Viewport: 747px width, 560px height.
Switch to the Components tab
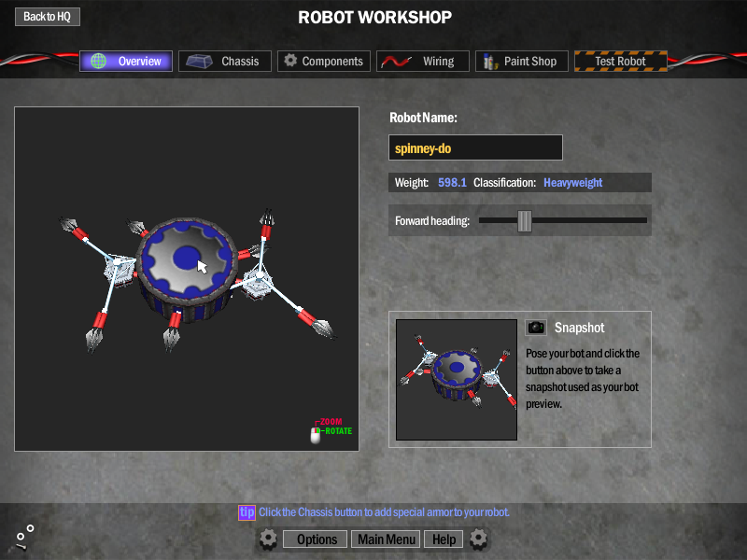(x=324, y=61)
